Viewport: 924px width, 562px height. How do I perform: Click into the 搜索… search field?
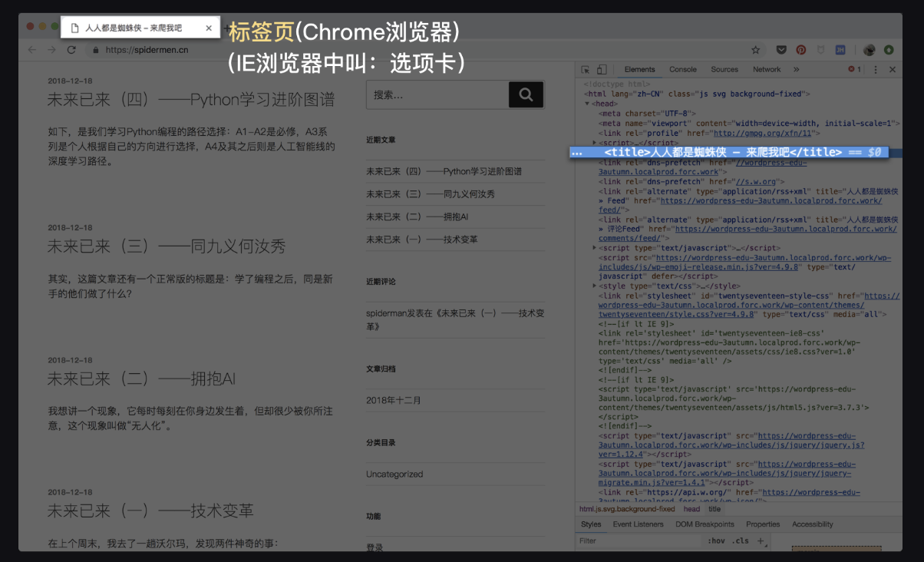coord(437,94)
